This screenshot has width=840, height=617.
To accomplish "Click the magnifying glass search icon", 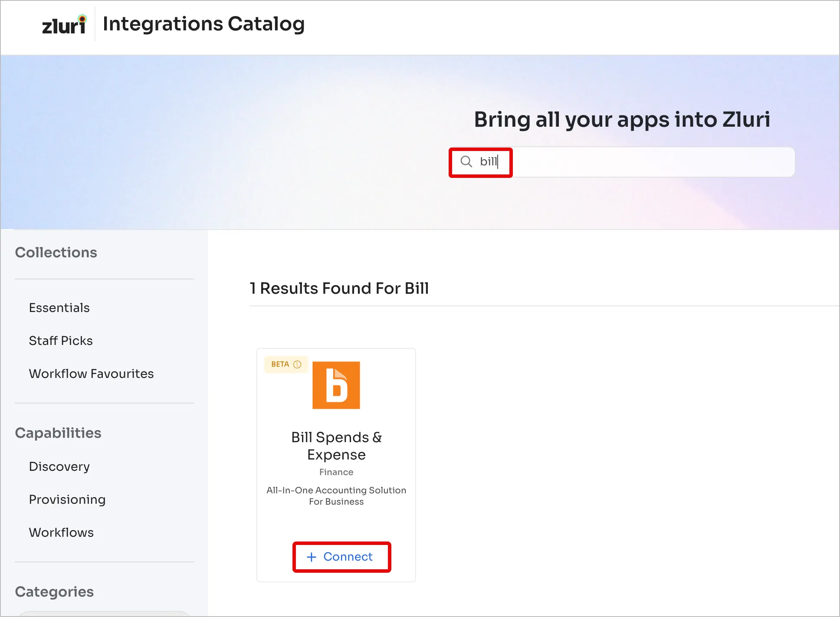I will 466,161.
